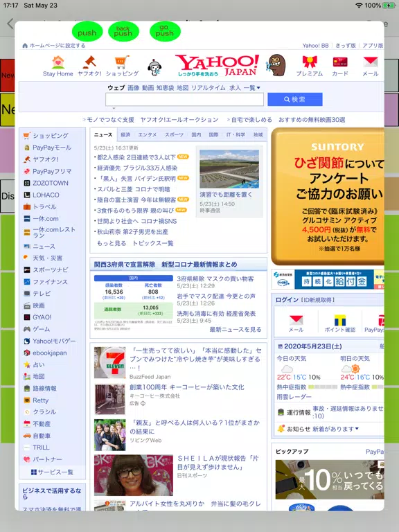
Task: Switch to the 国際 news tab
Action: pos(214,134)
